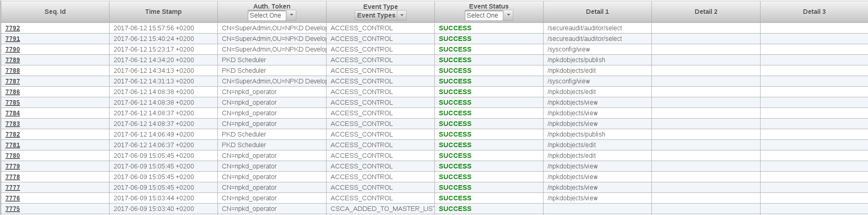Click the Detail 2 column header
Image resolution: width=868 pixels, height=215 pixels.
(x=706, y=12)
